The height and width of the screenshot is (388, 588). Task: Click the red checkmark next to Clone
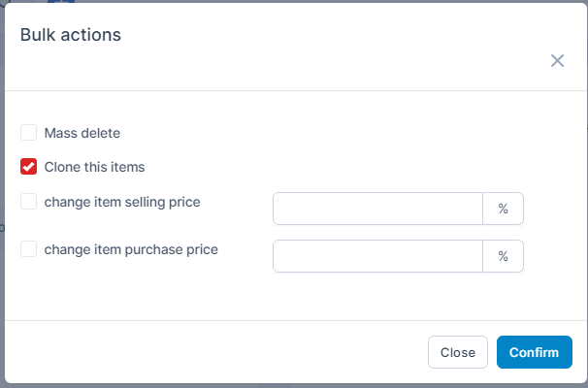pyautogui.click(x=29, y=167)
